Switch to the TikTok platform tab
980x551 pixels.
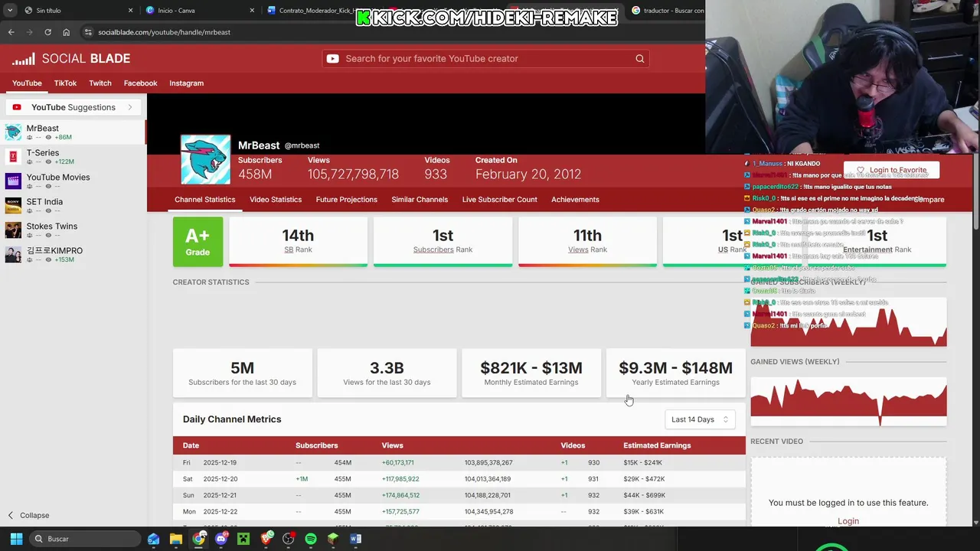click(65, 83)
